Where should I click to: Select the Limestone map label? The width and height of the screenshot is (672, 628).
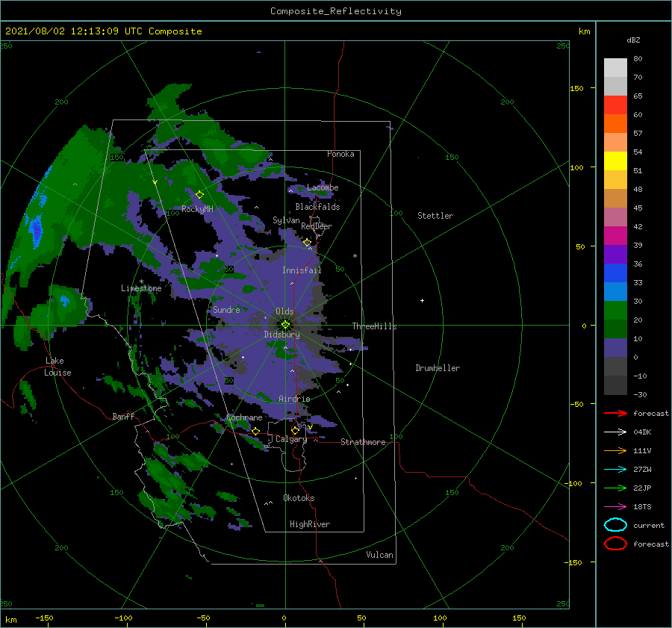(x=141, y=288)
